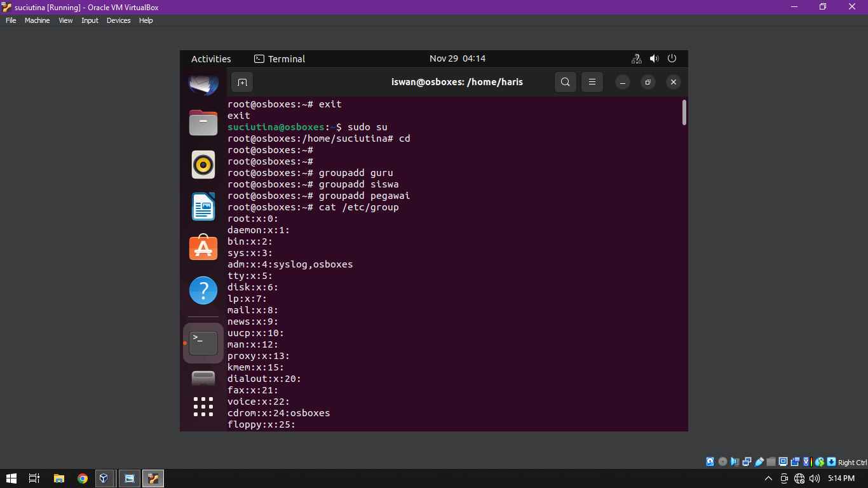
Task: Open the Files manager in the dock
Action: [203, 123]
